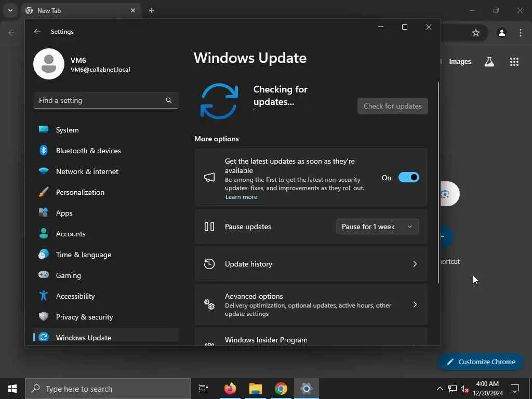Open Time & language settings

click(x=106, y=255)
